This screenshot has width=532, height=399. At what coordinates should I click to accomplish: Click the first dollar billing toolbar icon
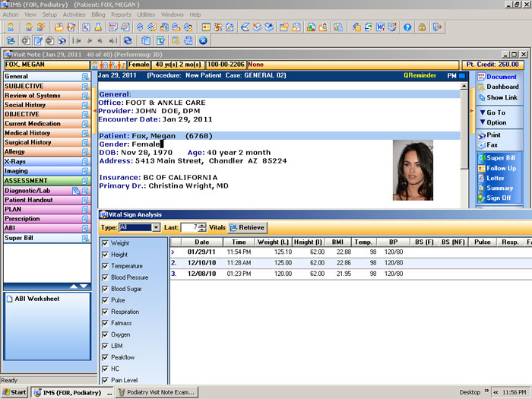pos(140,27)
